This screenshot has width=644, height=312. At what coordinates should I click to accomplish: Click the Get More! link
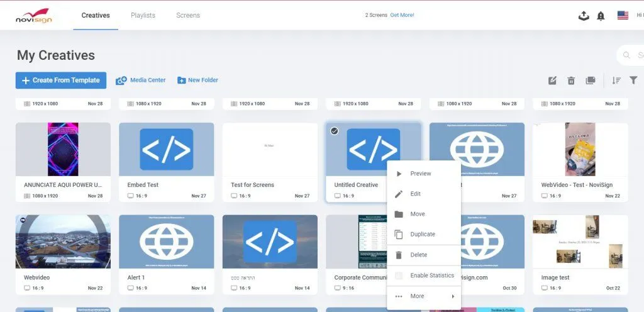pos(402,15)
